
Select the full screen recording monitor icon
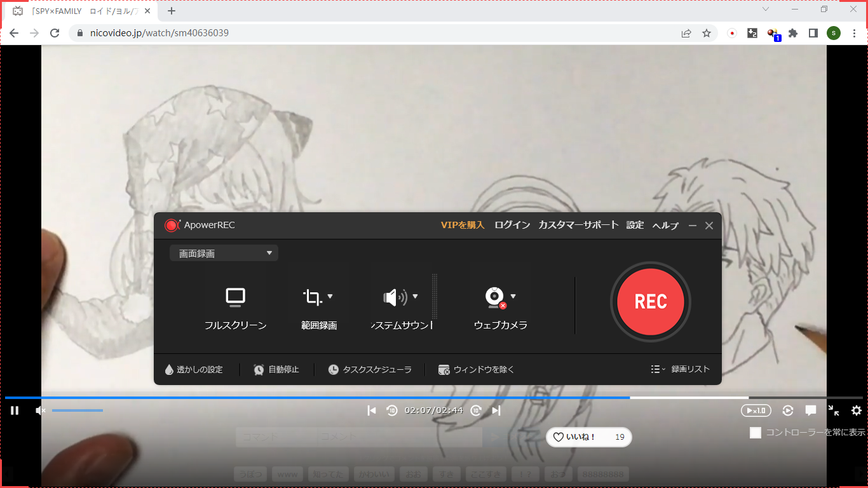[235, 297]
